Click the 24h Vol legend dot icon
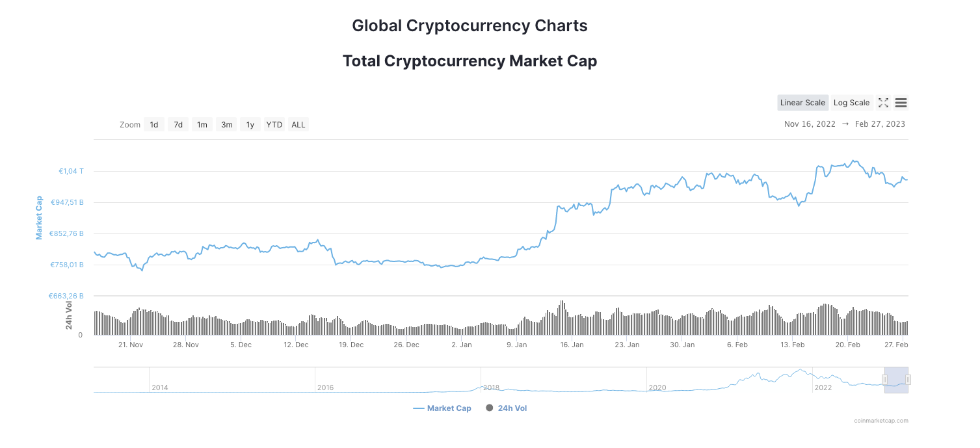Viewport: 980px width, 448px height. click(488, 408)
